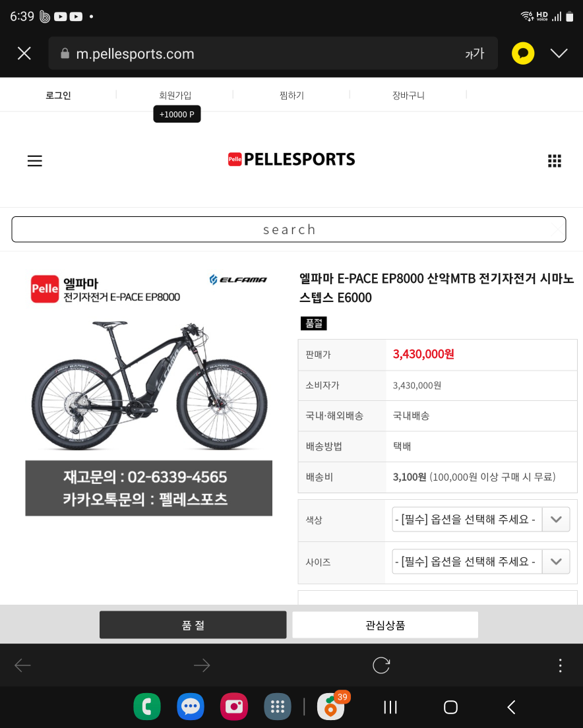583x728 pixels.
Task: Click the 관심상품 button
Action: [x=385, y=625]
